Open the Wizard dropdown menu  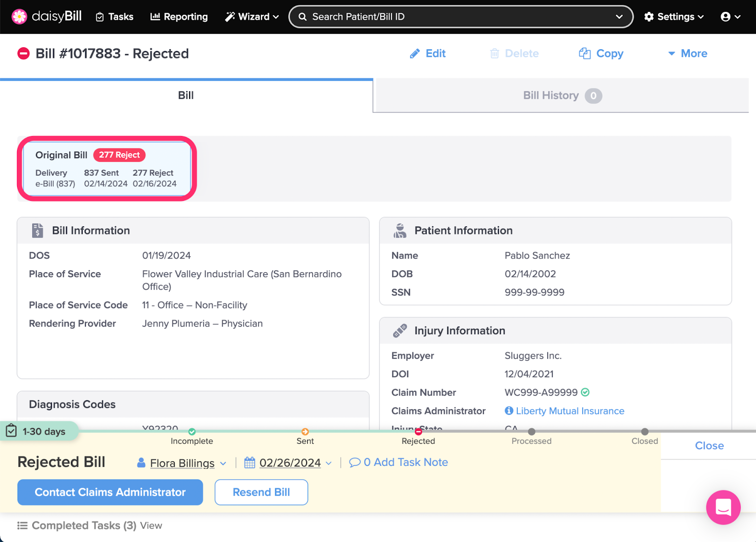click(x=252, y=17)
